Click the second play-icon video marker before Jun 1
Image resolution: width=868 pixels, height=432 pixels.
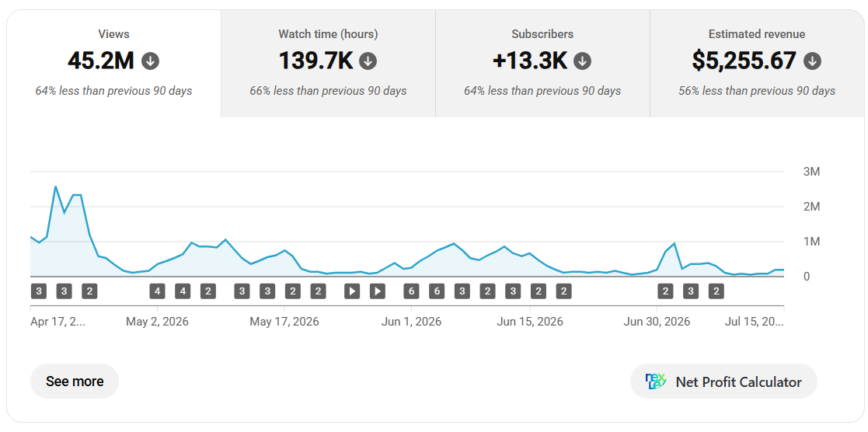tap(378, 291)
